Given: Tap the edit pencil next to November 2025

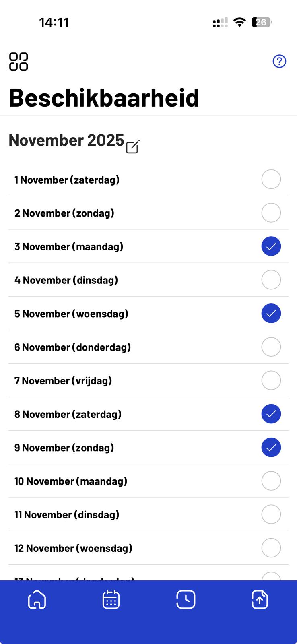Looking at the screenshot, I should (132, 147).
